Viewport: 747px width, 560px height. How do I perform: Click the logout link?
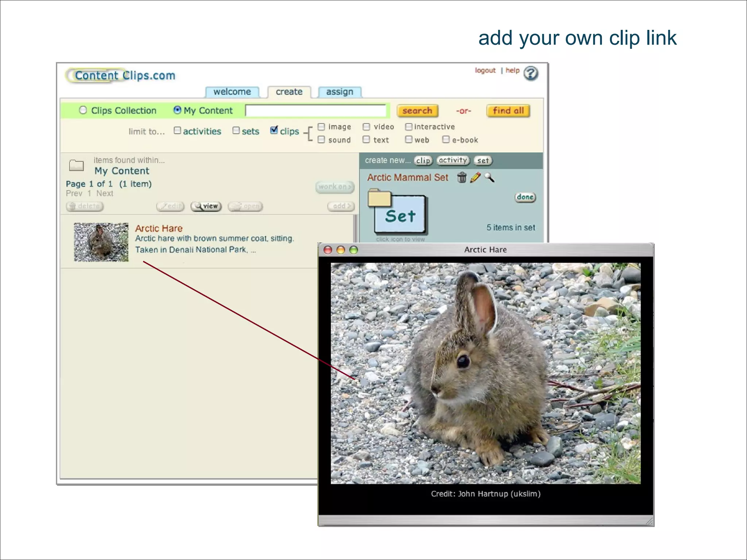click(485, 70)
